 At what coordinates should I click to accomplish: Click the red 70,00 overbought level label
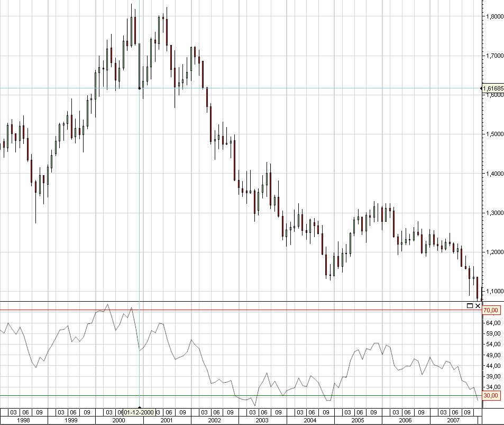coord(491,310)
